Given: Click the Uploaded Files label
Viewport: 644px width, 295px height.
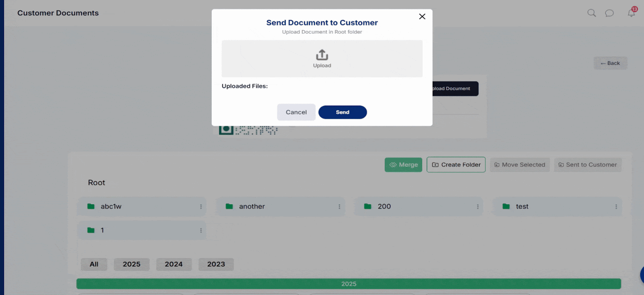Looking at the screenshot, I should point(245,86).
